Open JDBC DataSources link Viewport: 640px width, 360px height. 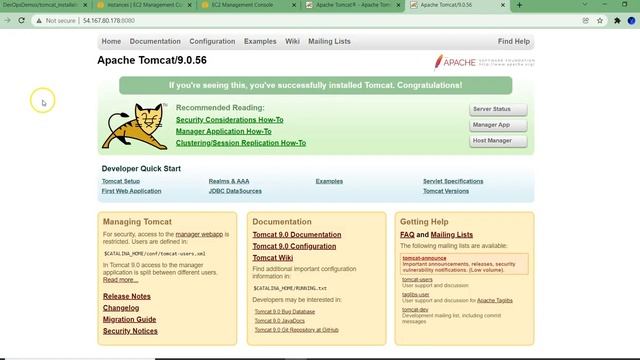tap(235, 191)
